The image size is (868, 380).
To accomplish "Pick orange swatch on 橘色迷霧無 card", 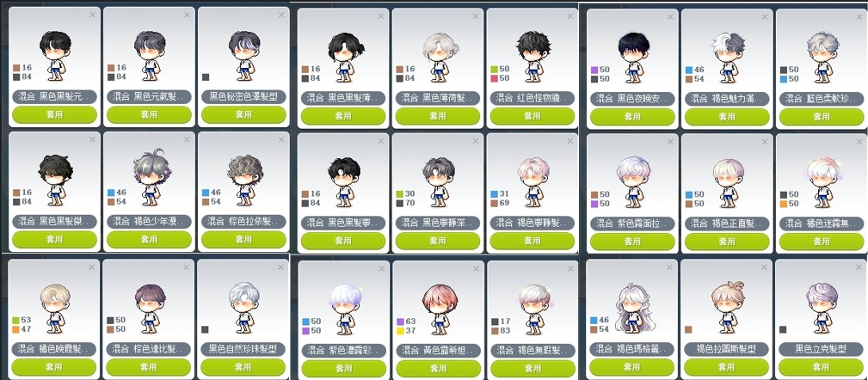I will pos(784,204).
